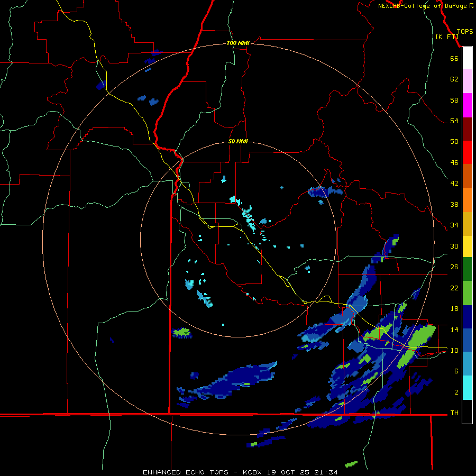Click the '18' legend value
This screenshot has height=476, width=476.
pyautogui.click(x=454, y=309)
